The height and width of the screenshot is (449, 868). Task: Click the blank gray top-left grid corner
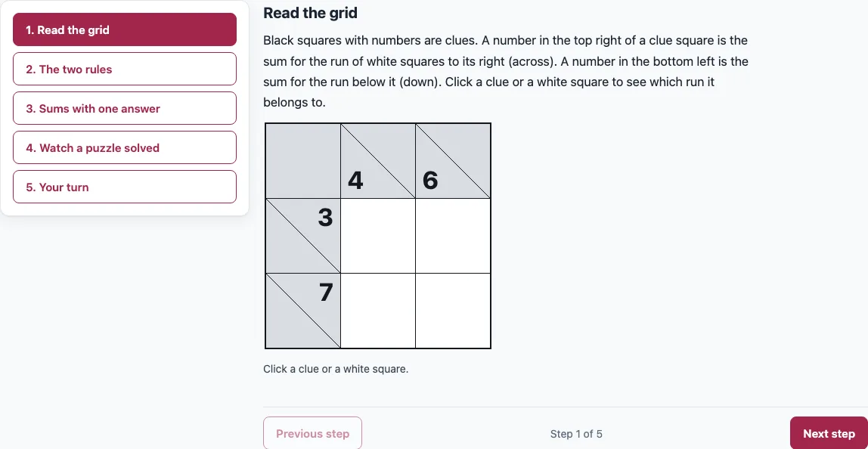tap(303, 160)
